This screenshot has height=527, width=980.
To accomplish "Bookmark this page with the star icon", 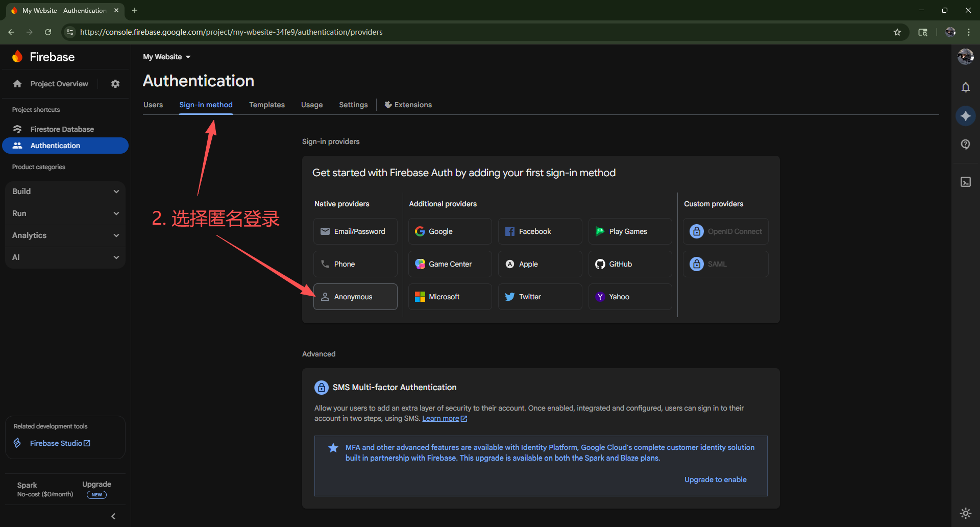I will (x=897, y=32).
